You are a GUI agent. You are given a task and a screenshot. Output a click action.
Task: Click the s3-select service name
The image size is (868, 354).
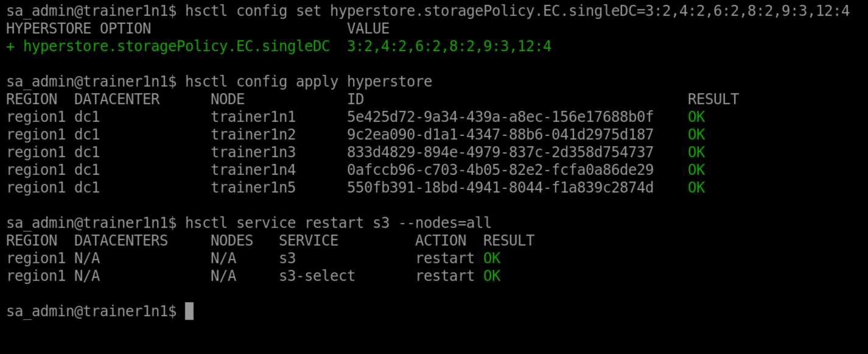tap(317, 276)
